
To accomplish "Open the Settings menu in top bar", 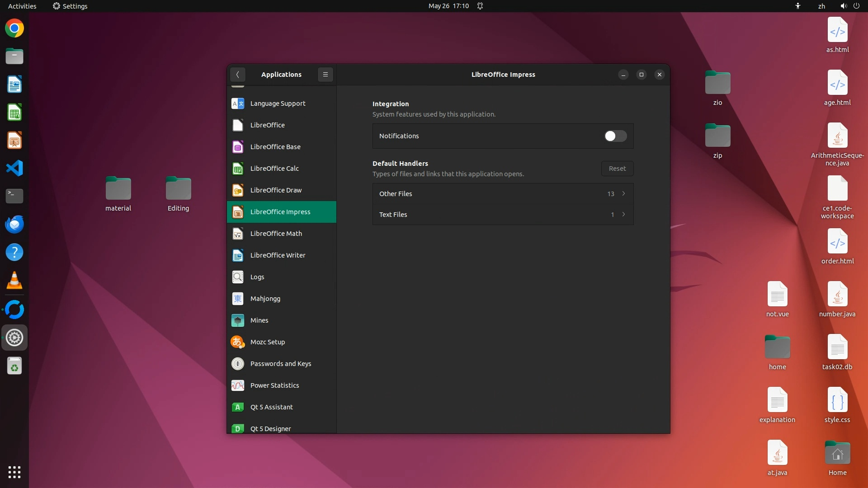I will pyautogui.click(x=70, y=6).
